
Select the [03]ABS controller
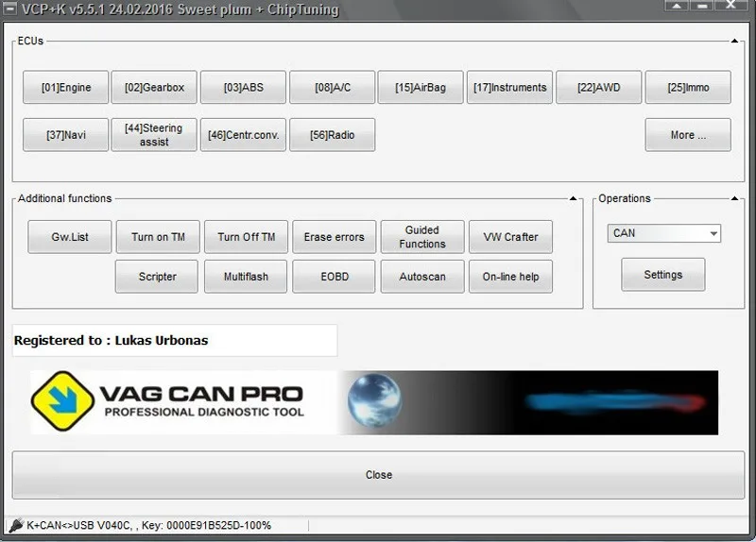click(x=244, y=87)
